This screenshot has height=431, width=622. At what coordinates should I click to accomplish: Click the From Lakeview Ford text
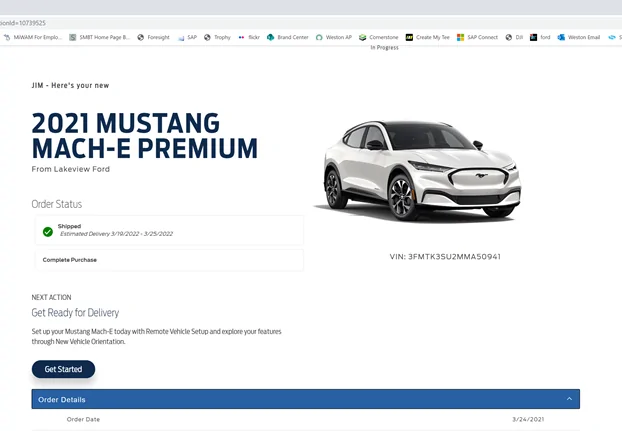click(x=71, y=169)
